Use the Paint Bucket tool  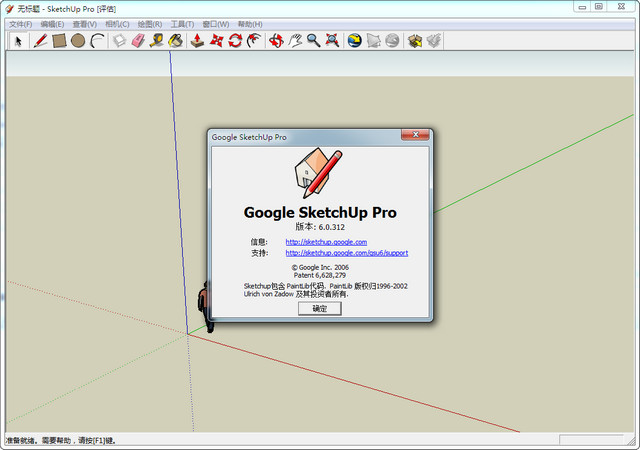pyautogui.click(x=176, y=41)
